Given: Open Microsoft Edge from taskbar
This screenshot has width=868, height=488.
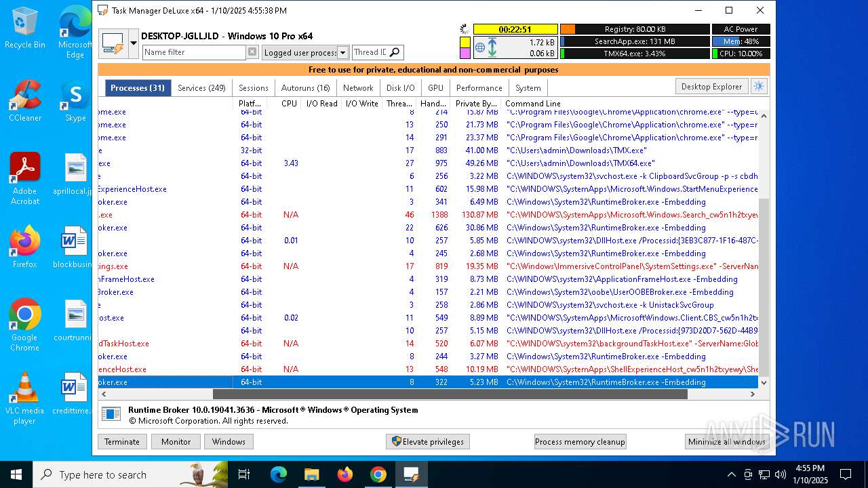Looking at the screenshot, I should (x=279, y=474).
